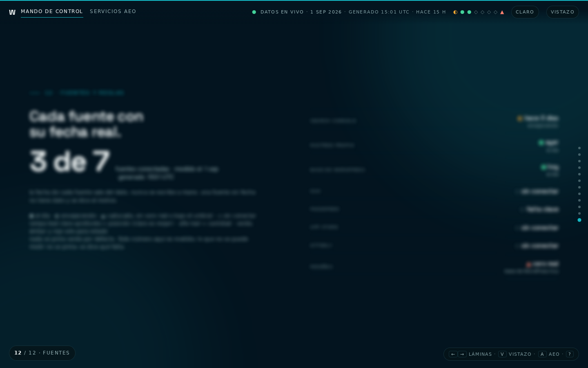This screenshot has width=588, height=368.
Task: Click the first hollow diamond status indicator
Action: (476, 12)
